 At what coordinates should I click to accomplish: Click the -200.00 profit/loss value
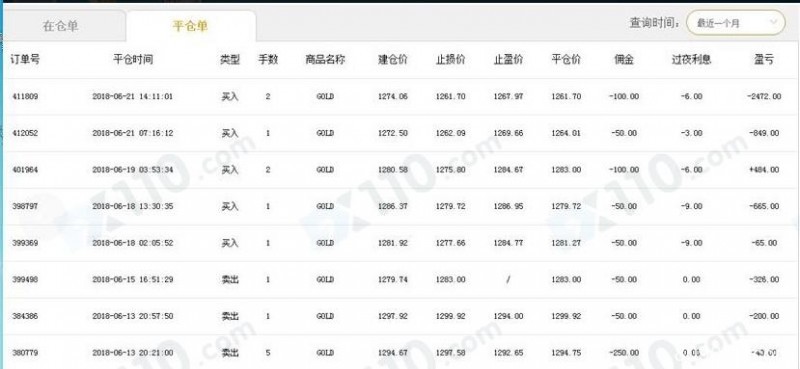(764, 316)
